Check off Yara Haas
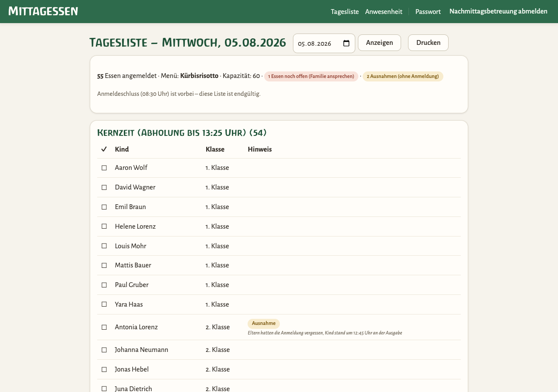Viewport: 558px width, 392px height. (104, 304)
